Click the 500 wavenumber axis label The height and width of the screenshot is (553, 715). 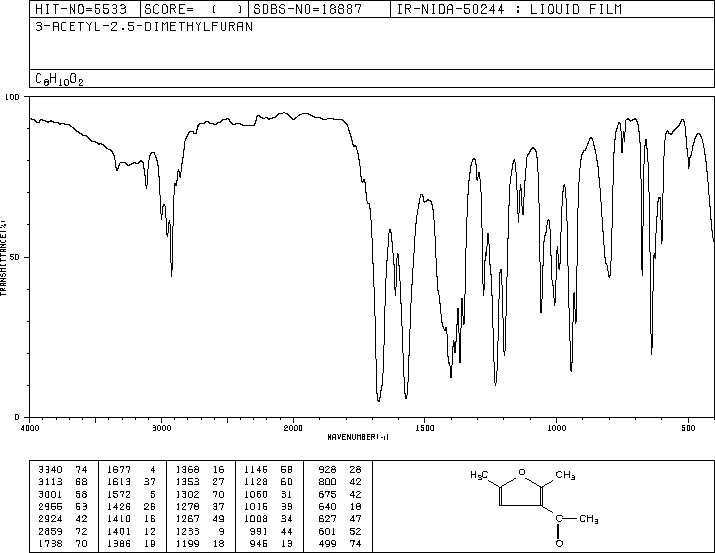click(x=688, y=428)
